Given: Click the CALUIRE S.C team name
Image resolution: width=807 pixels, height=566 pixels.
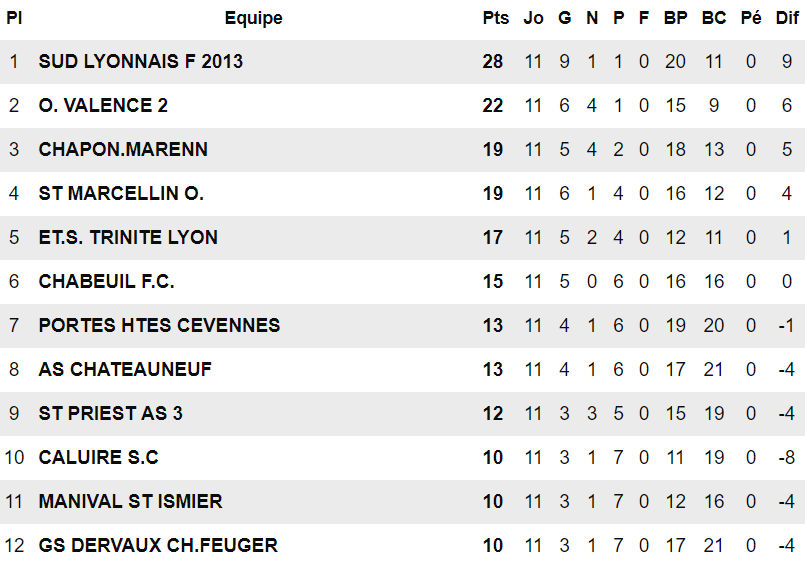Looking at the screenshot, I should (98, 458).
